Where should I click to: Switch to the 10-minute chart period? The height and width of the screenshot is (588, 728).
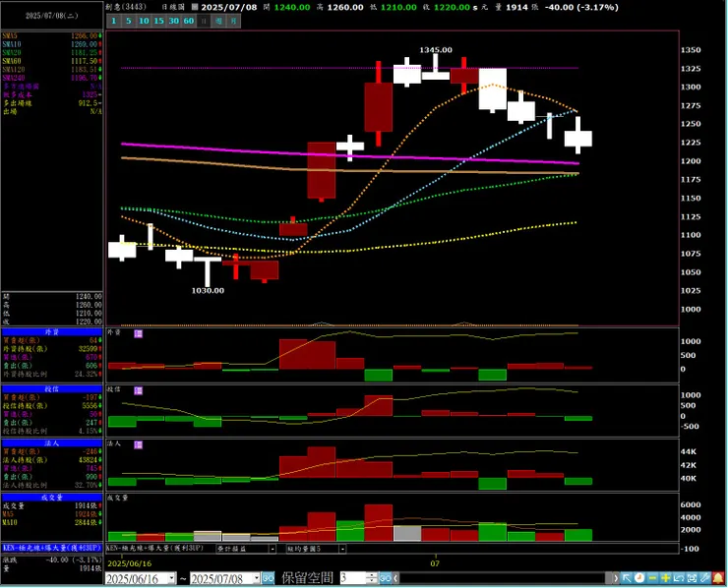pos(144,21)
